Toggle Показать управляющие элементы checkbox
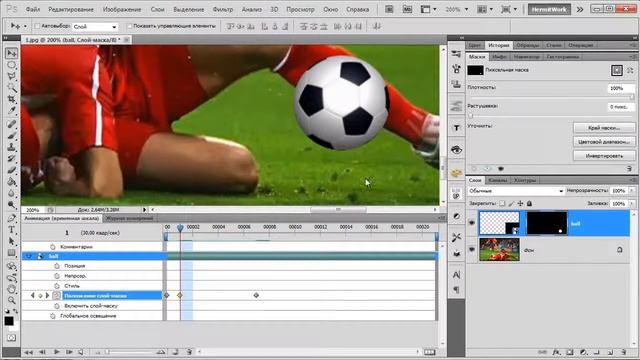Viewport: 640px width, 360px height. (129, 26)
